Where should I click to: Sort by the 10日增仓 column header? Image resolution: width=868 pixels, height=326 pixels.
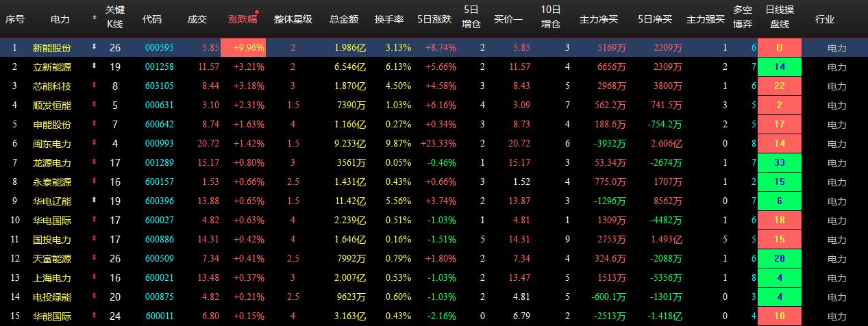(x=550, y=16)
